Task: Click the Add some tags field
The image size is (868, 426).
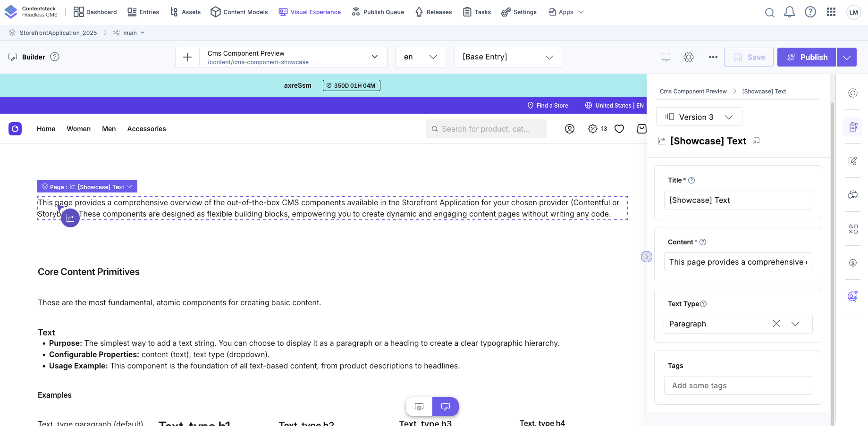Action: coord(738,385)
